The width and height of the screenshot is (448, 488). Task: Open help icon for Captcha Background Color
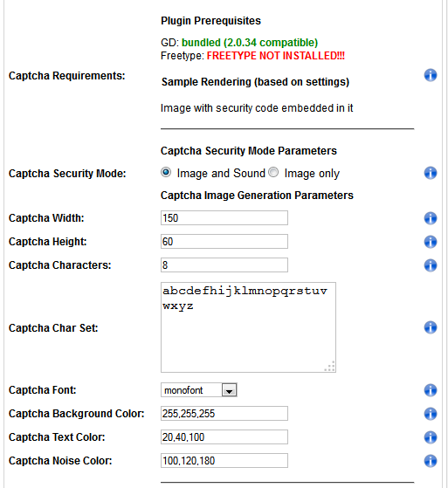431,414
